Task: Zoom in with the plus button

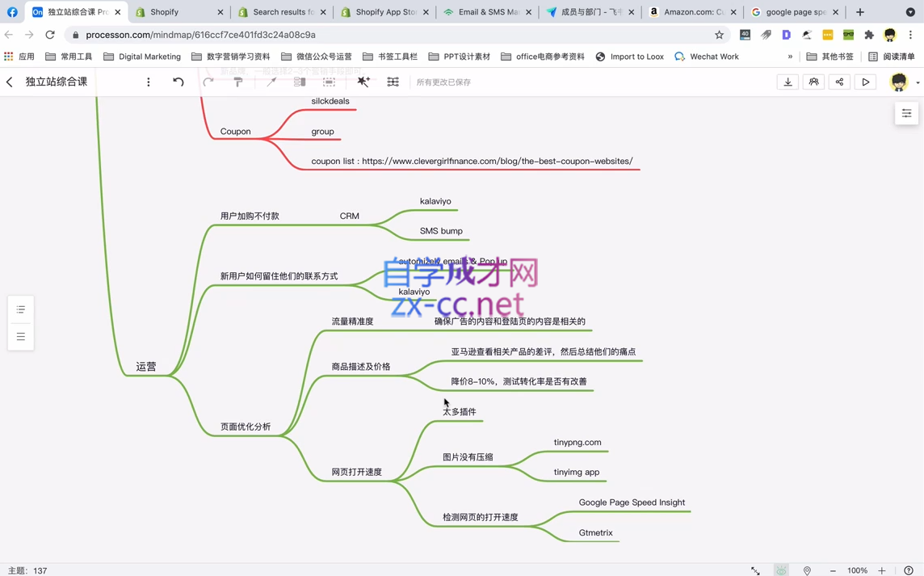Action: pos(881,570)
